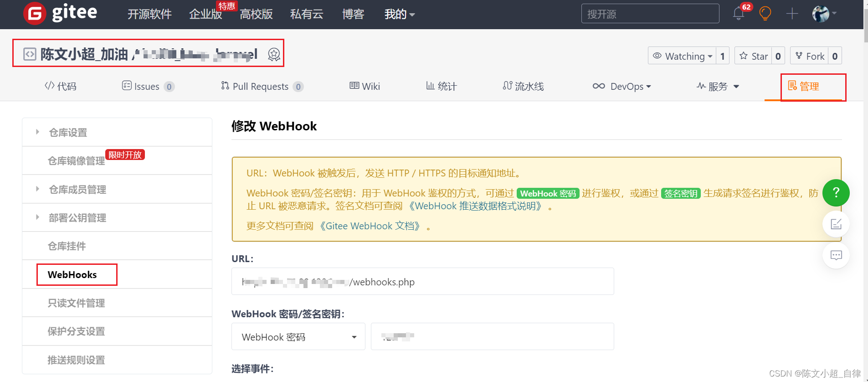868x382 pixels.
Task: Click the green 签名密钥 tag
Action: click(681, 193)
